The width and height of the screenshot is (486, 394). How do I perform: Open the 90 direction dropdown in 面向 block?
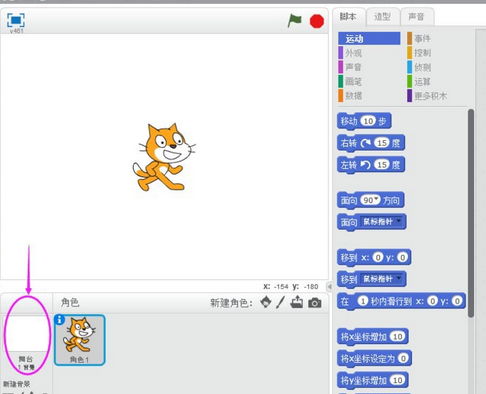(370, 200)
